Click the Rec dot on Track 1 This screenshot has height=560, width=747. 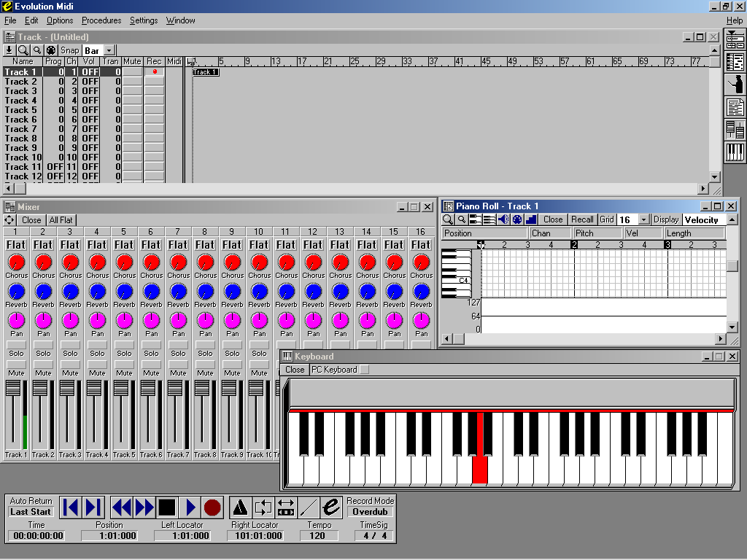[154, 71]
